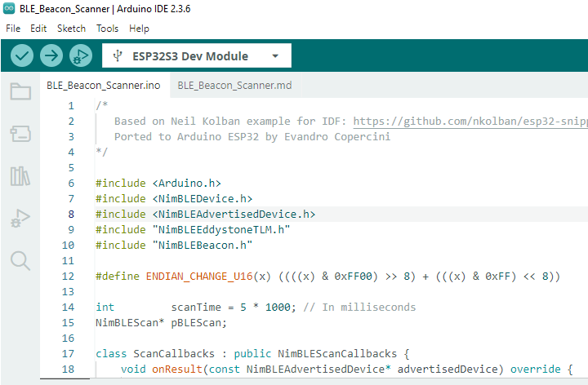The width and height of the screenshot is (588, 385).
Task: Open the File menu
Action: [x=13, y=29]
